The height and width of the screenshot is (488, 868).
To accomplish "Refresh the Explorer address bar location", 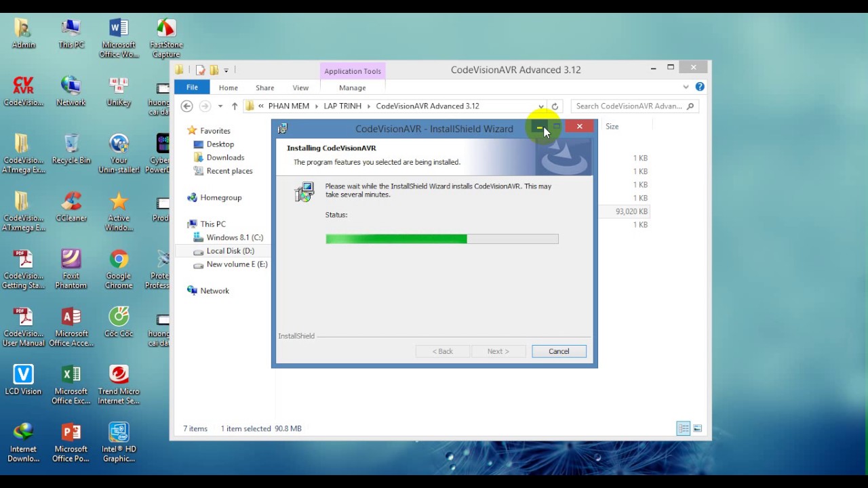I will click(x=555, y=106).
